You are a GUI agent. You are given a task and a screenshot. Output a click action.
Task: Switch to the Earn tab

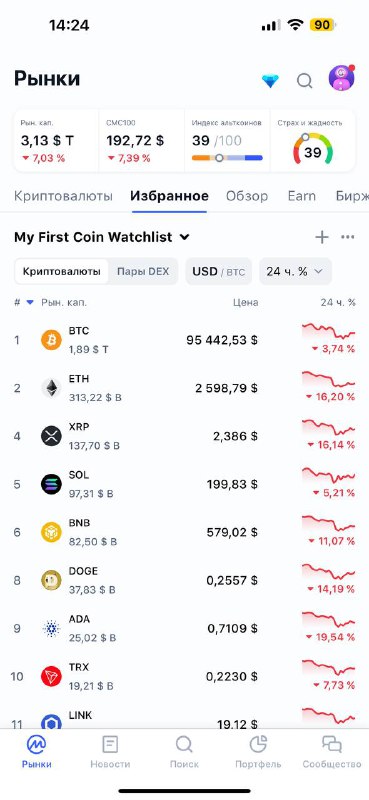pos(302,196)
